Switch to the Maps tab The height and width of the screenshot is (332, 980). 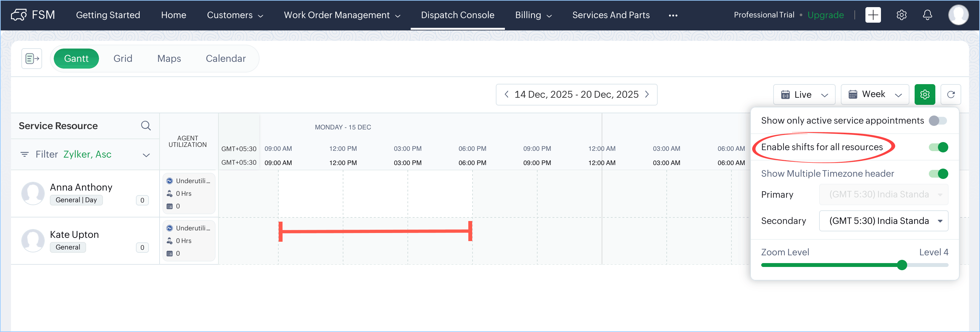[x=169, y=59]
